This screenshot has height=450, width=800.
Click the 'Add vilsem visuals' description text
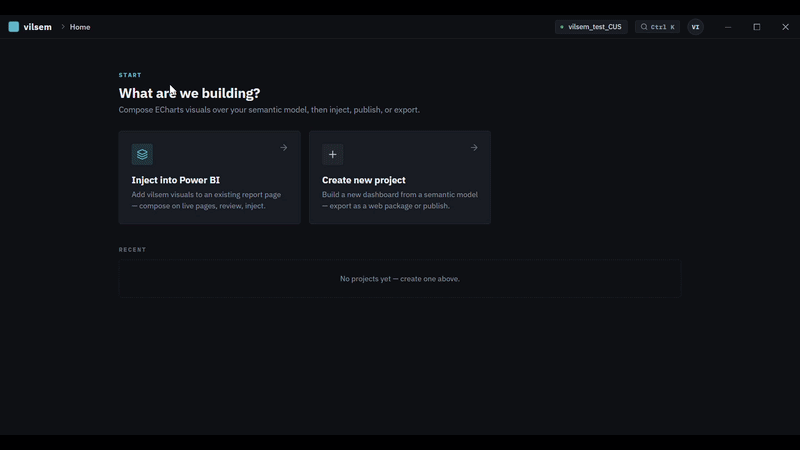pyautogui.click(x=206, y=200)
